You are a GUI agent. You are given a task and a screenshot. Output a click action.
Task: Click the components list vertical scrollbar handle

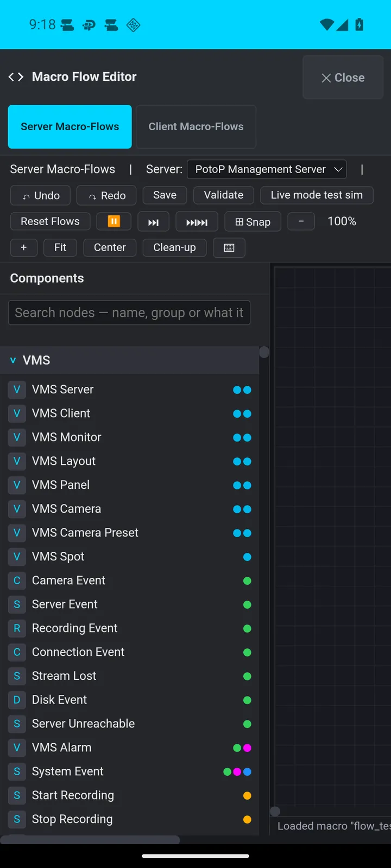264,352
